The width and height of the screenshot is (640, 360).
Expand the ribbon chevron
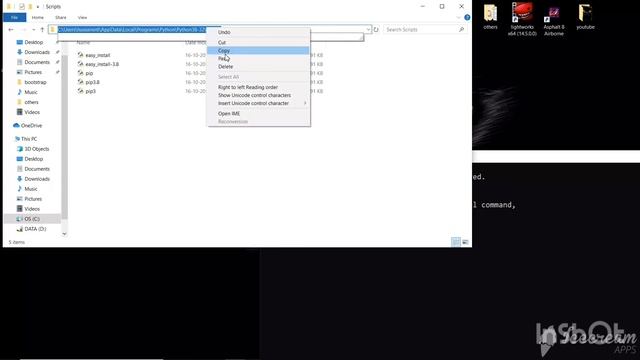[x=458, y=18]
